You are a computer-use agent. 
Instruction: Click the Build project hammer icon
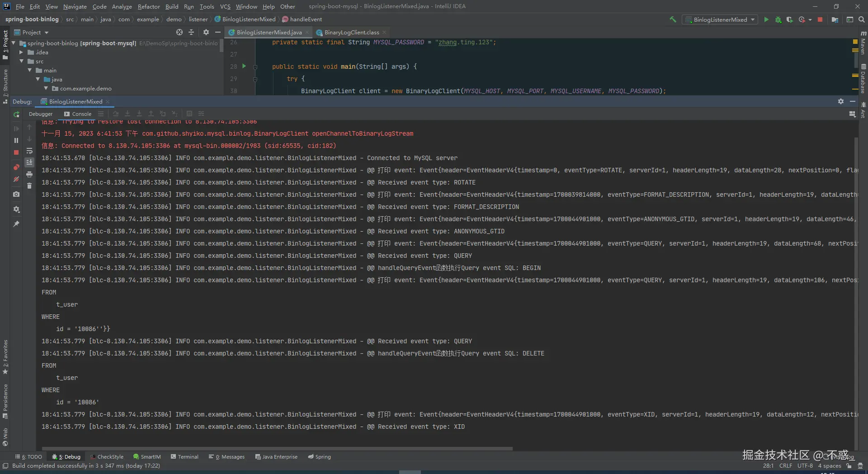[x=673, y=19]
